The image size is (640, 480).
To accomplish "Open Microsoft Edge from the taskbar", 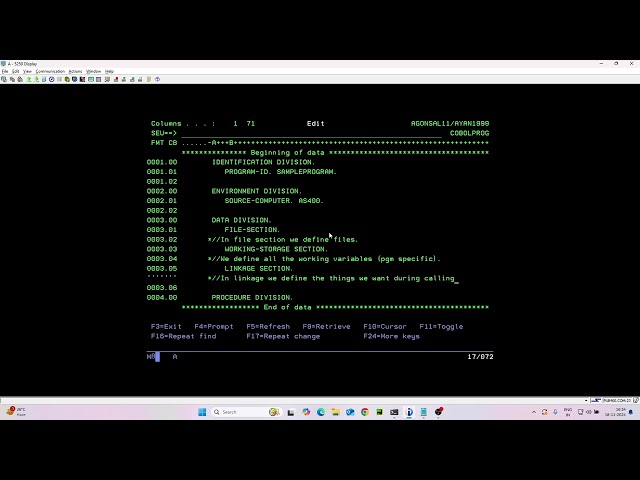I will pyautogui.click(x=321, y=412).
